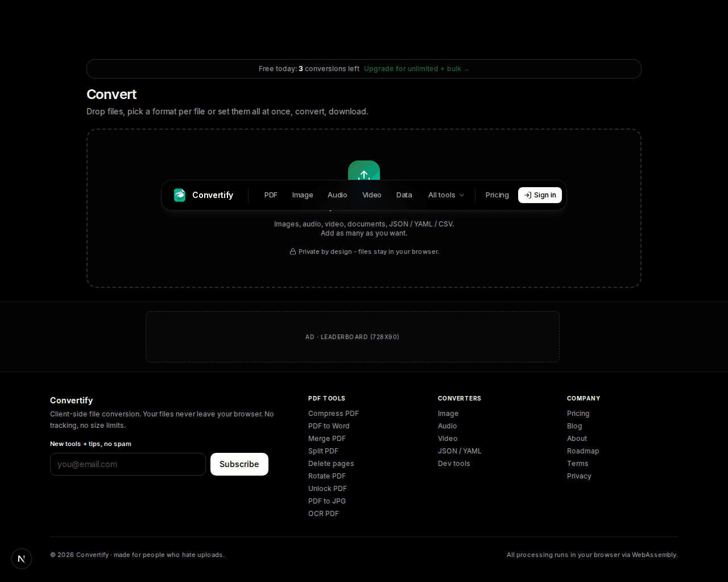The width and height of the screenshot is (728, 582).
Task: Open OCR PDF footer link
Action: click(324, 514)
